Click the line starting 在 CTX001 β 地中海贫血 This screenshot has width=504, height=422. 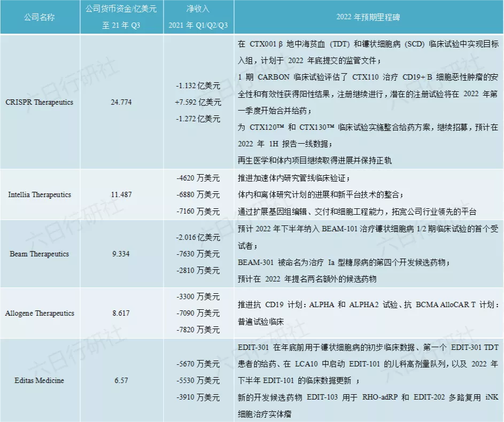point(368,44)
